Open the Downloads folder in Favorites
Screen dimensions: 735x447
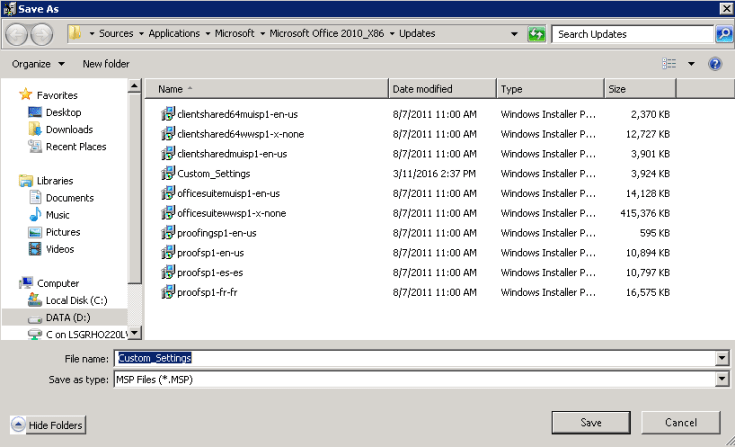coord(33,130)
